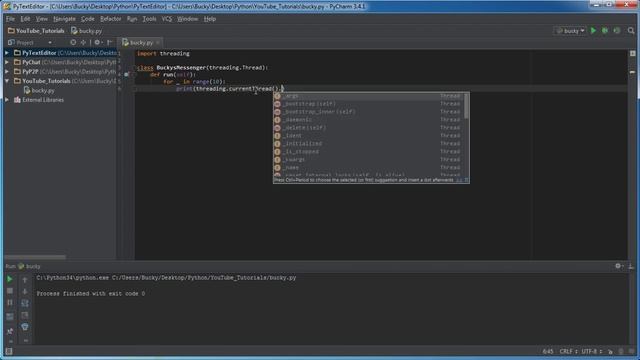This screenshot has width=640, height=360.
Task: Open Project panel gear settings
Action: [x=98, y=42]
